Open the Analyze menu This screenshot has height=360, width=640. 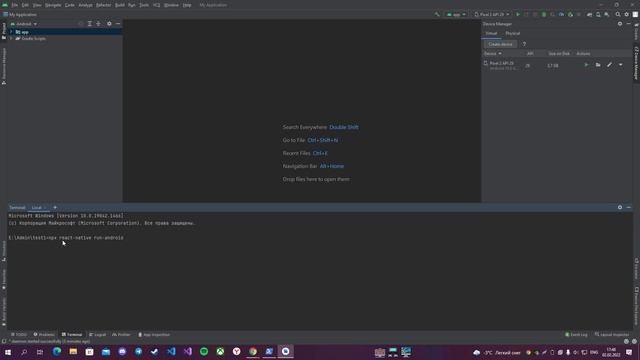[x=85, y=5]
